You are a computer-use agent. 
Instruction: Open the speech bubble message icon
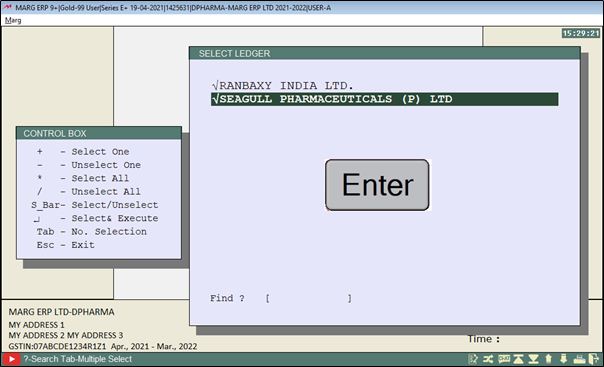tap(504, 359)
